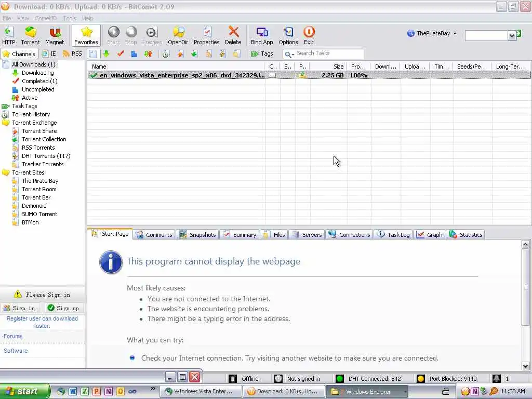The height and width of the screenshot is (399, 532).
Task: Filter list by downloading tasks icon
Action: click(107, 54)
